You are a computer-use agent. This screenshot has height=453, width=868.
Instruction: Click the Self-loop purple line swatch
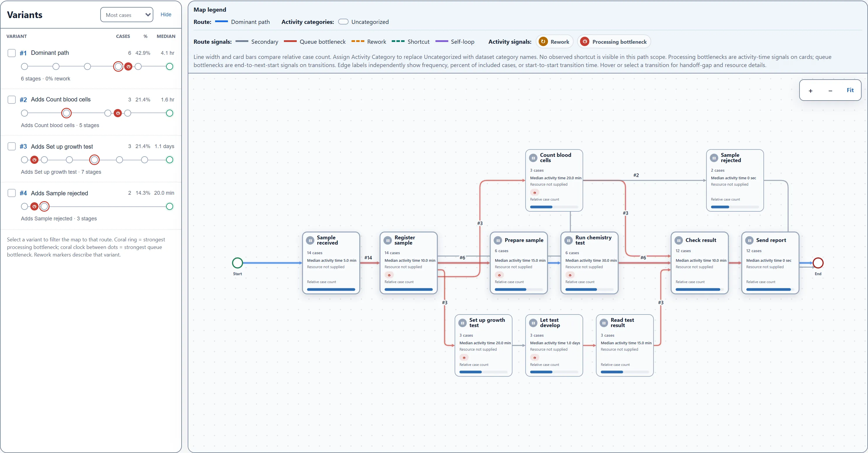pos(442,41)
